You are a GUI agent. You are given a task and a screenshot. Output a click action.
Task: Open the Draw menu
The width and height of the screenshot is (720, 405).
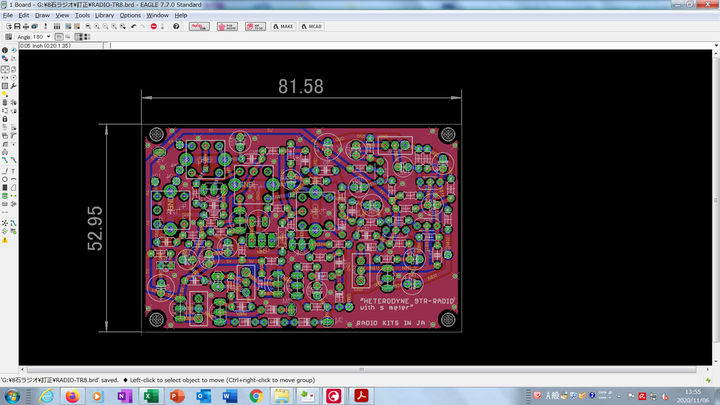(x=42, y=16)
